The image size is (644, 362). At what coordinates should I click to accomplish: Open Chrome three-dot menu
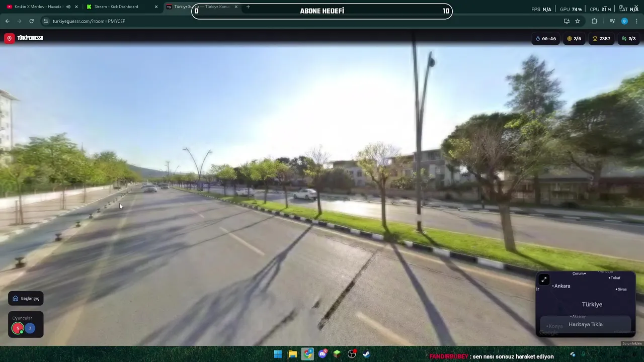pos(636,21)
